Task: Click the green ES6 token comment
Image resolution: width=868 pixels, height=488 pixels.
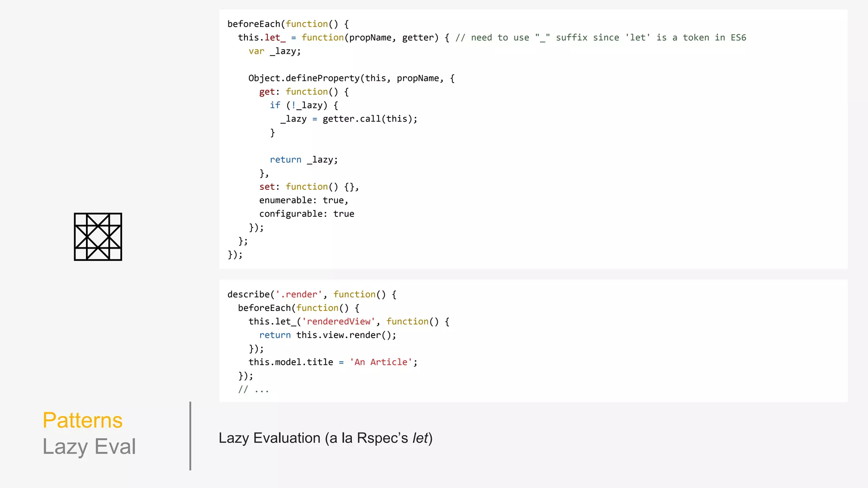Action: pyautogui.click(x=601, y=38)
